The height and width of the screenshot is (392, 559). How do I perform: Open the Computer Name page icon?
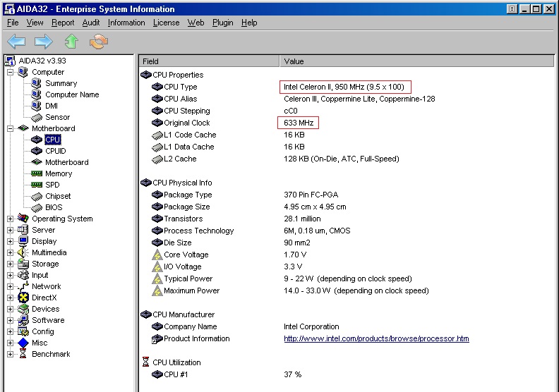point(36,94)
